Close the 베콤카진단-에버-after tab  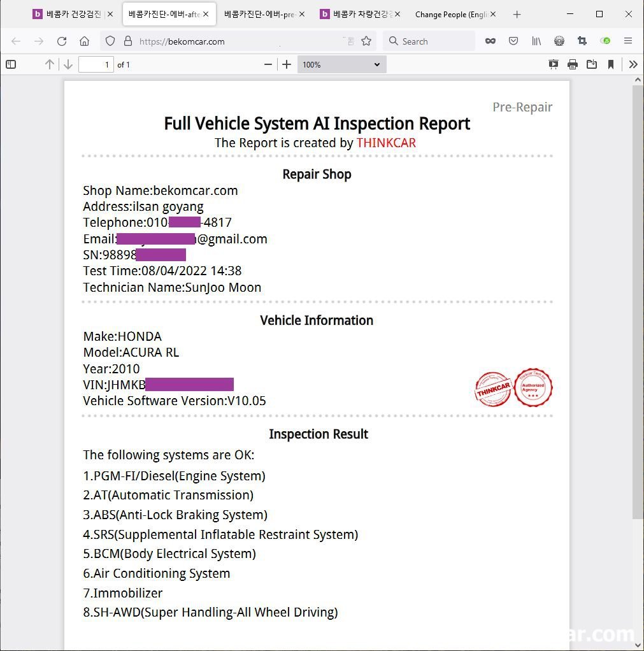(206, 15)
